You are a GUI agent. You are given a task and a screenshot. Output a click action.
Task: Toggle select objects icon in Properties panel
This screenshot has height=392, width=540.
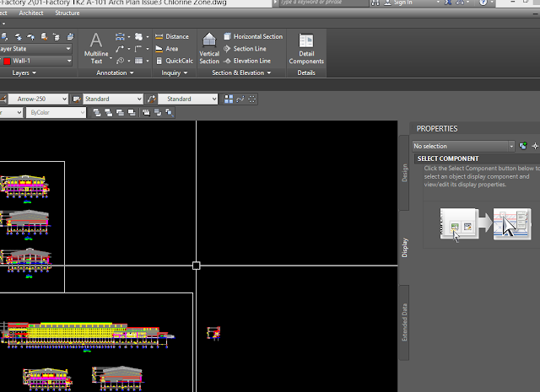(x=535, y=146)
